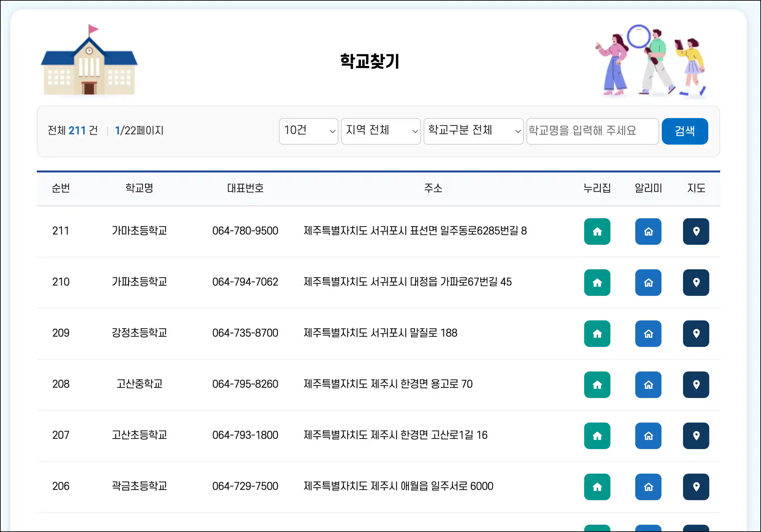
Task: Click phone number 064-780-9500
Action: pos(245,231)
